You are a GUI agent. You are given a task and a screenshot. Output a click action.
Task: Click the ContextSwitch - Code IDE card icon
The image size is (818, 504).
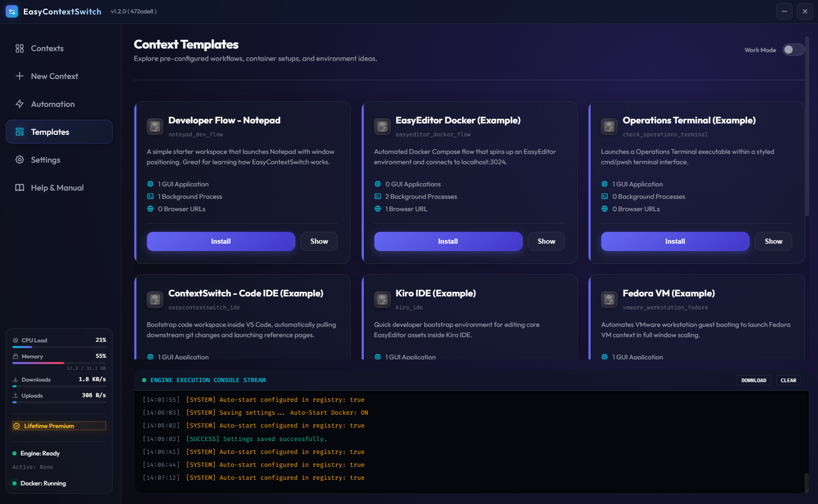[x=155, y=299]
